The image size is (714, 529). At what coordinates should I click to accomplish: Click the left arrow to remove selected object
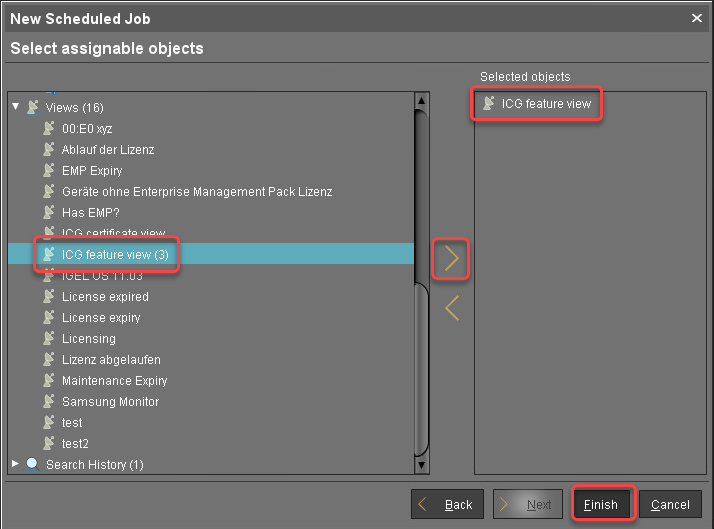click(452, 308)
